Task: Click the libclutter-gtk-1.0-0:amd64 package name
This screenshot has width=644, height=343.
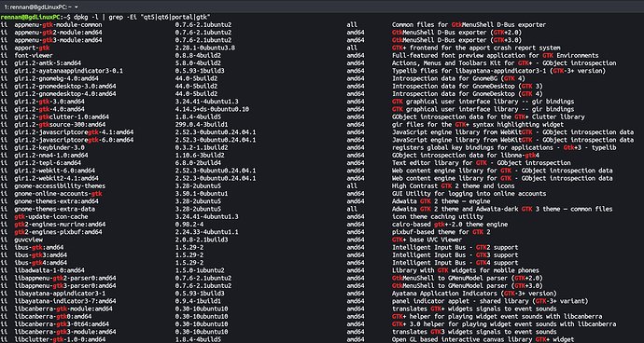Action: point(60,339)
